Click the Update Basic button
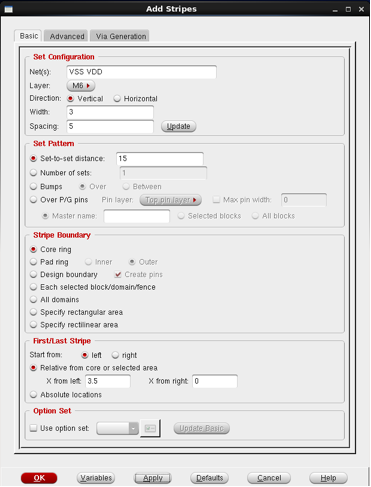Viewport: 371px width, 487px height. [x=202, y=428]
